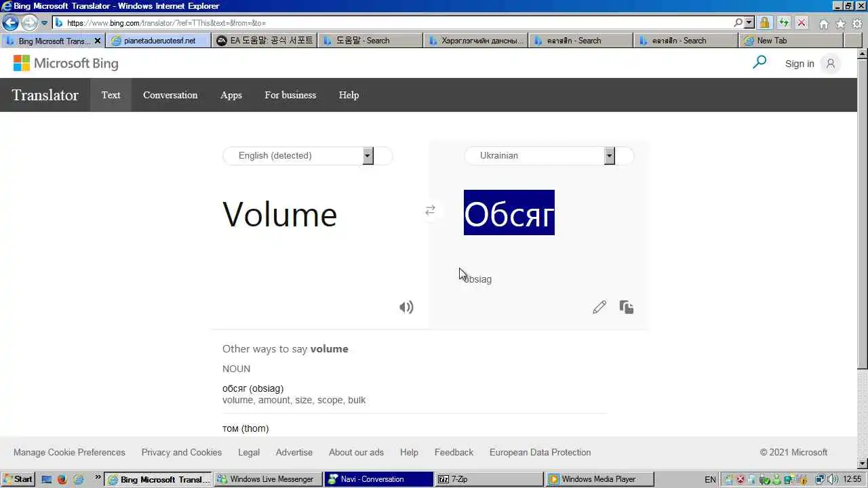The image size is (868, 488).
Task: Open Translator Help menu item
Action: (x=349, y=95)
